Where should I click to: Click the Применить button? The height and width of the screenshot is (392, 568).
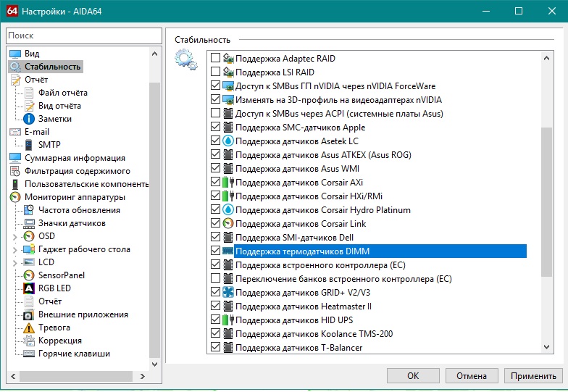click(532, 376)
